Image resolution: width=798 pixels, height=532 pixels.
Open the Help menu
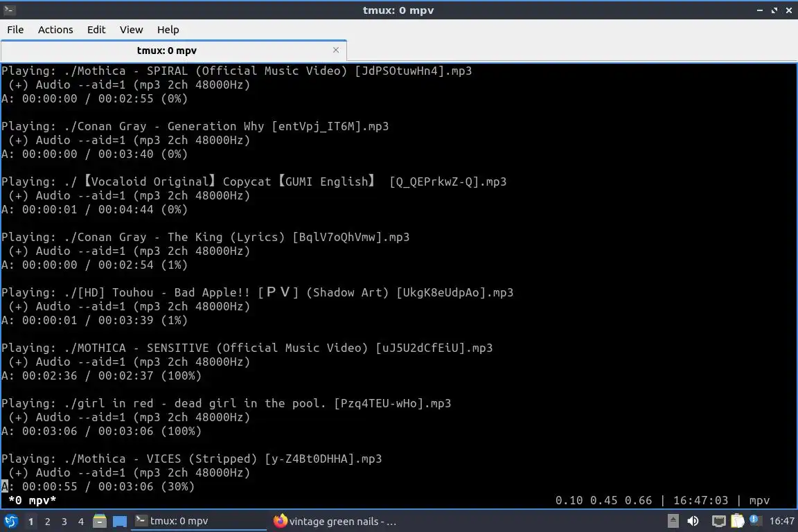168,30
